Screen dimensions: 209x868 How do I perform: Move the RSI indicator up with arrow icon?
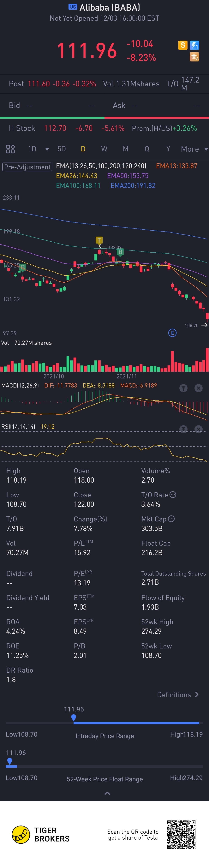pos(183,429)
